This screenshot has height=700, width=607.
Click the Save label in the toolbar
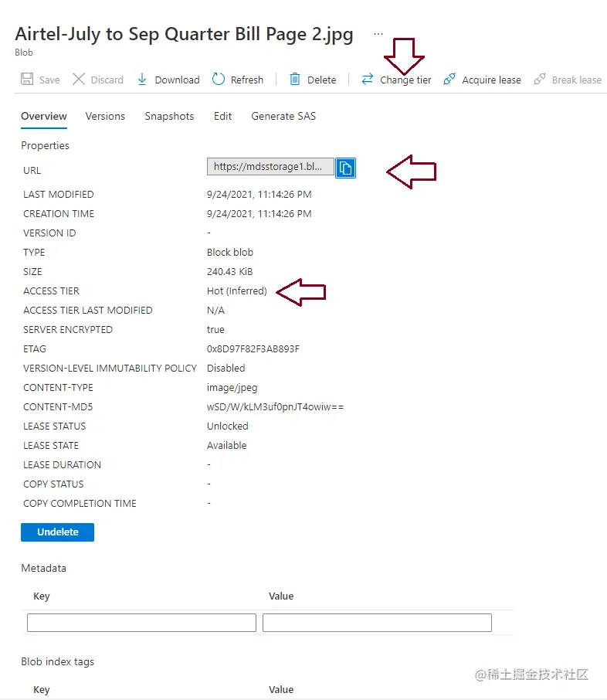tap(49, 80)
